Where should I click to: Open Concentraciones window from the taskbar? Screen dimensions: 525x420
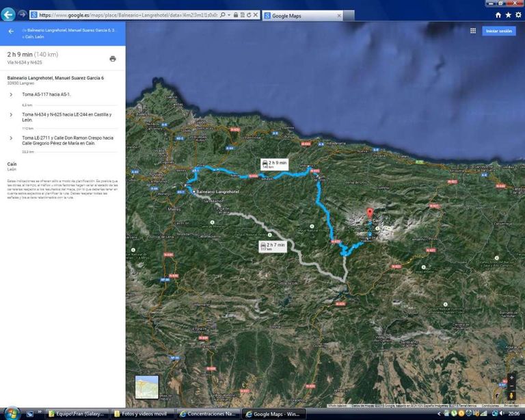208,414
